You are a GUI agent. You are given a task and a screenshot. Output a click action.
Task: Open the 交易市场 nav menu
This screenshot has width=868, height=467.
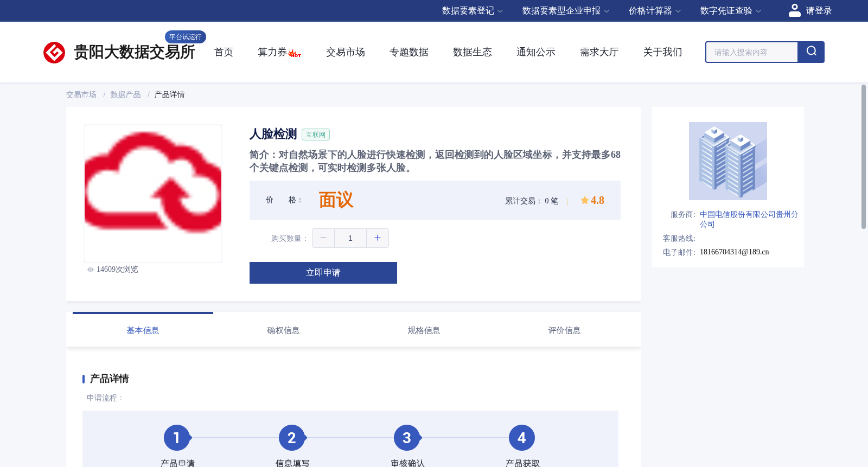[346, 52]
